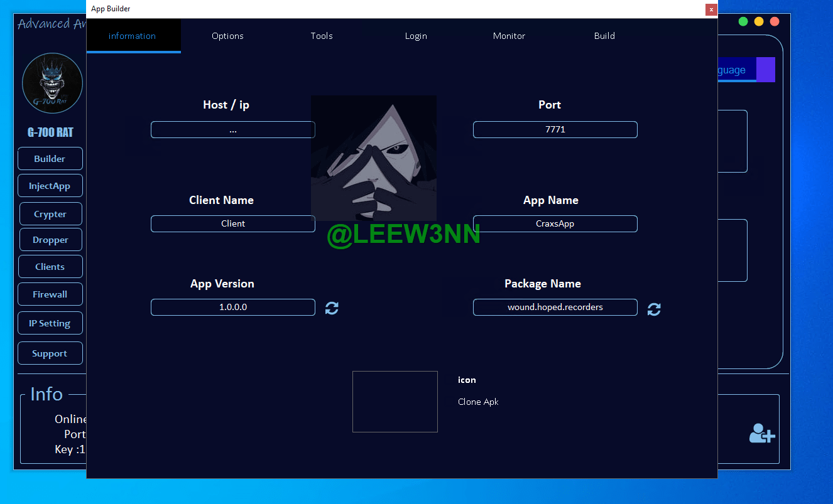Viewport: 833px width, 504px height.
Task: Click the green circle window button
Action: (x=743, y=21)
